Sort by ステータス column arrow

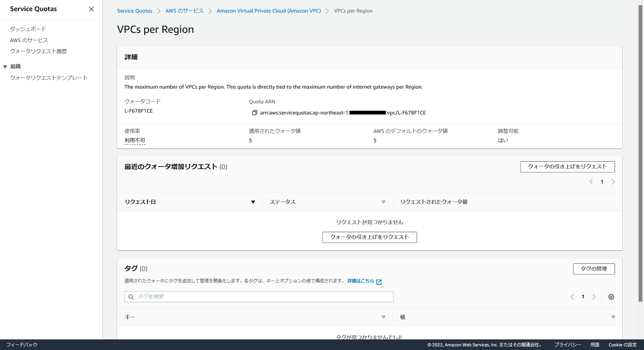(x=384, y=202)
